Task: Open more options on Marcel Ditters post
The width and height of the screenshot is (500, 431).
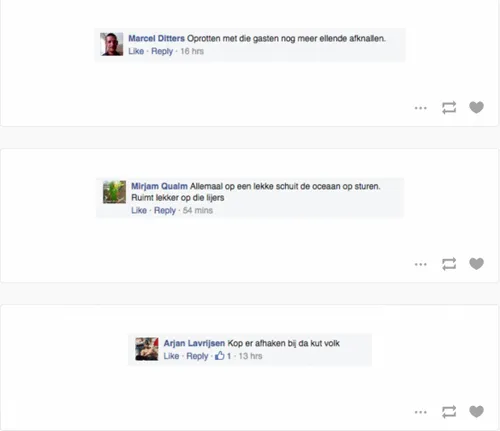Action: pos(421,108)
